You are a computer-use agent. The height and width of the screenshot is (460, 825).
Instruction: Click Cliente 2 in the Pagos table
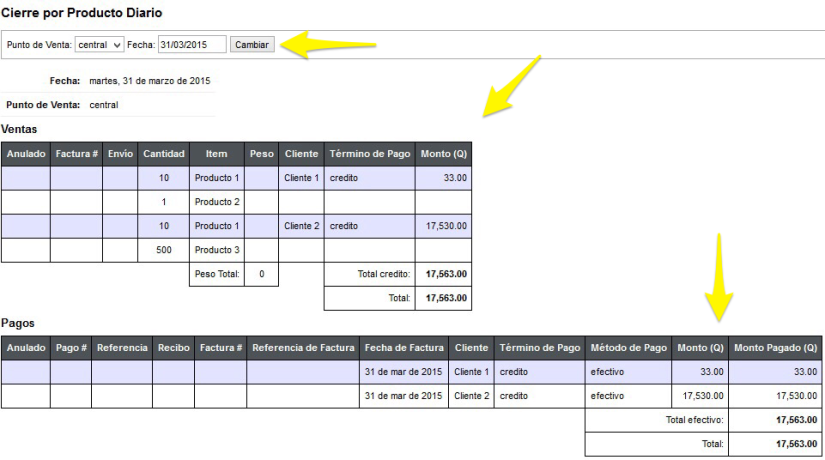[x=471, y=396]
